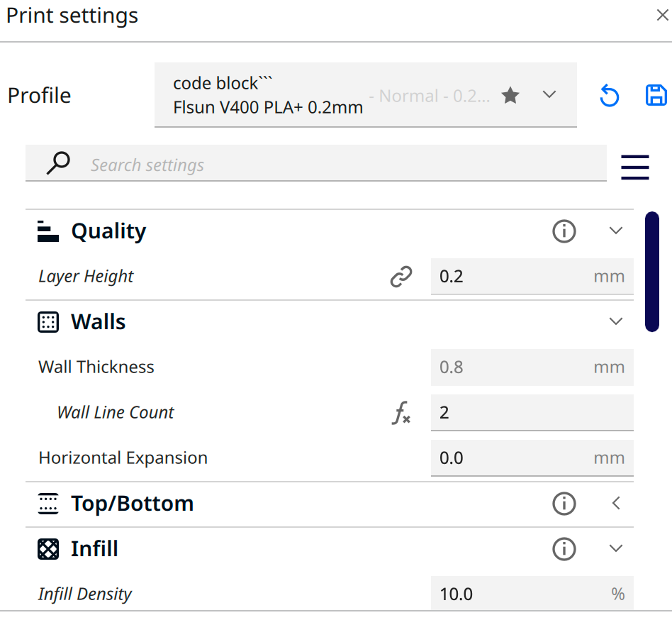This screenshot has width=672, height=620.
Task: Open the Profile selection dropdown
Action: pos(549,95)
